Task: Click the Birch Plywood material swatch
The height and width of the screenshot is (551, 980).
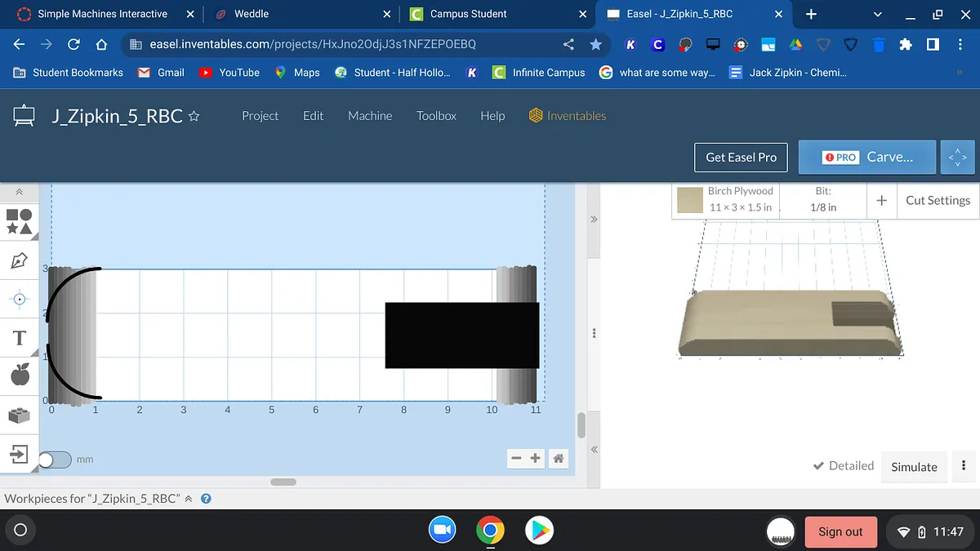Action: pyautogui.click(x=690, y=200)
